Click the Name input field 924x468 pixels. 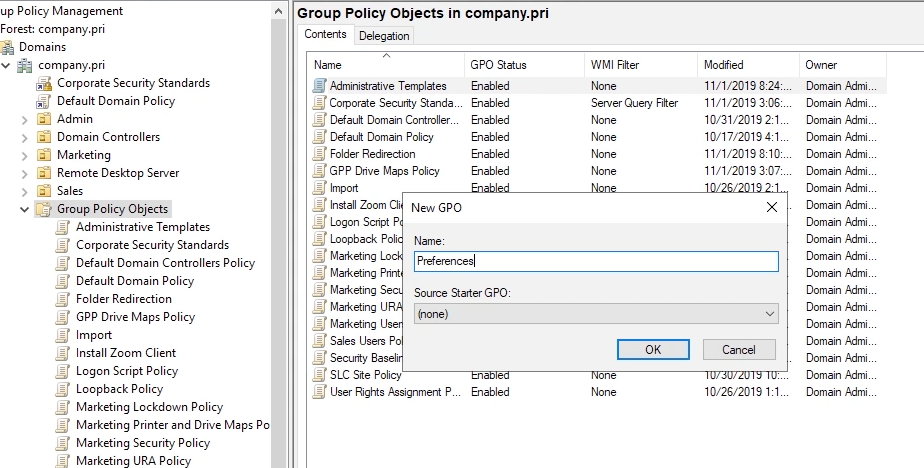tap(595, 261)
